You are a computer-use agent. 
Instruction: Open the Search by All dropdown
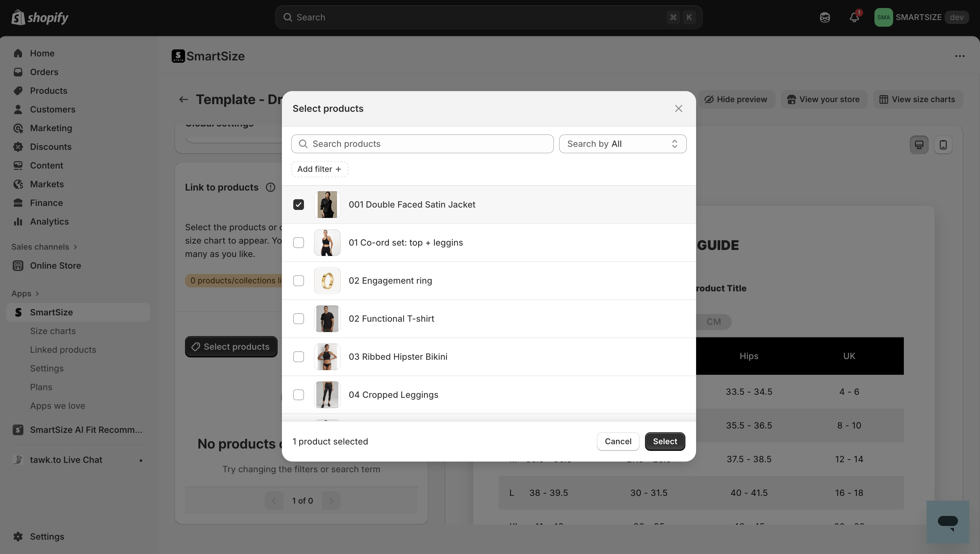pos(623,144)
